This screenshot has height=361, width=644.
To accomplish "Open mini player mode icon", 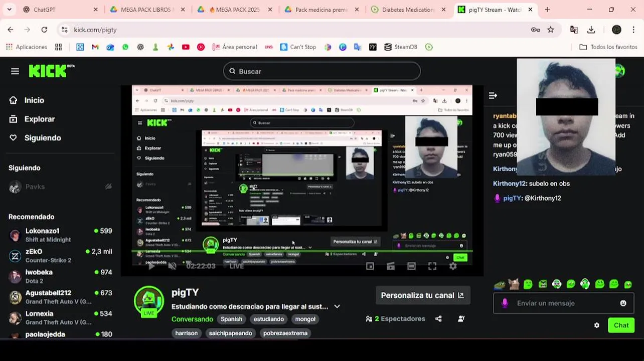I will click(370, 266).
